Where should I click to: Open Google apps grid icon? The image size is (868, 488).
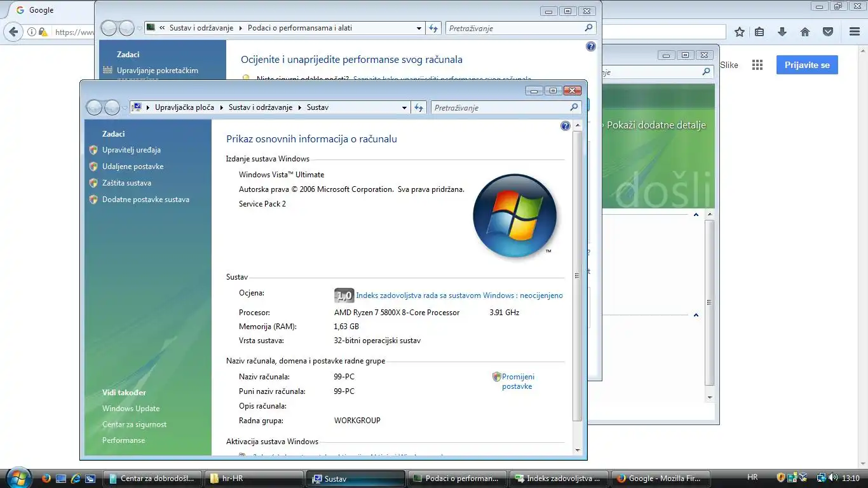coord(757,65)
